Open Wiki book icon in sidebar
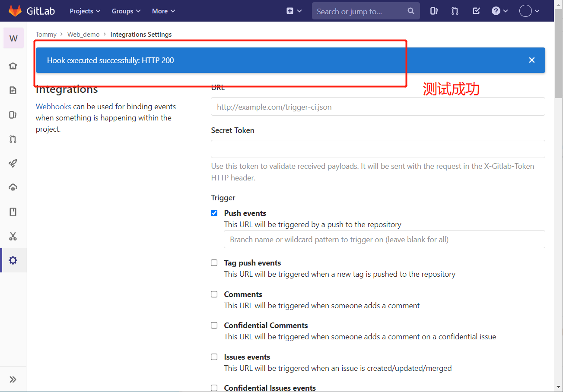Image resolution: width=563 pixels, height=392 pixels. 13,212
